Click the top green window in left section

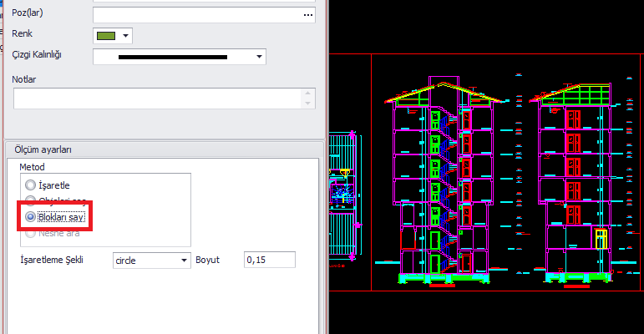click(434, 119)
